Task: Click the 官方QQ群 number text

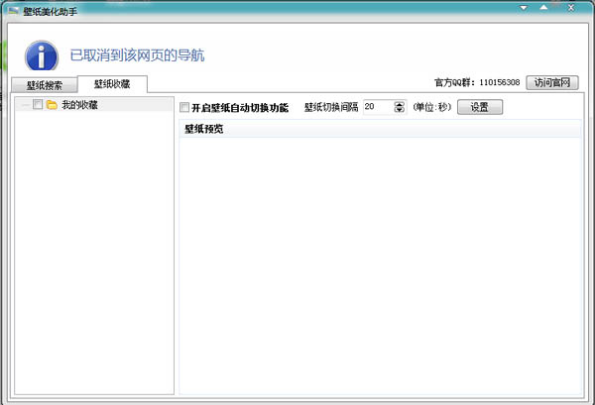Action: tap(499, 82)
